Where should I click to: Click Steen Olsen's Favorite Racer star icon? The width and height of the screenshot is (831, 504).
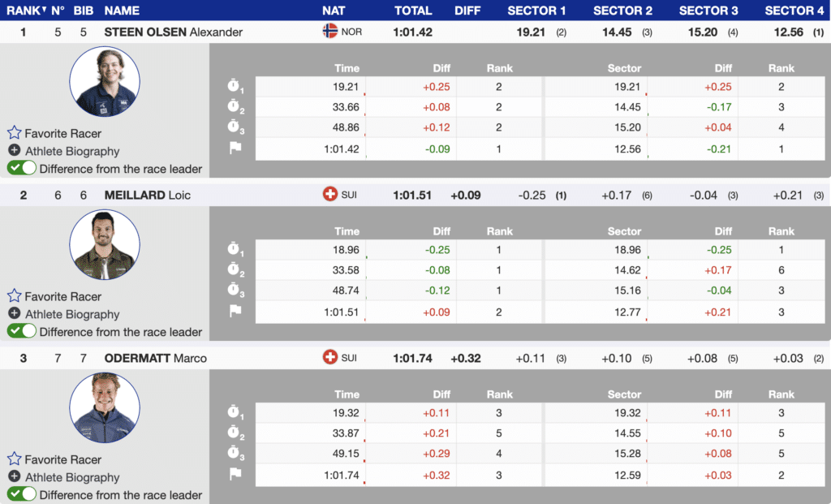[14, 133]
